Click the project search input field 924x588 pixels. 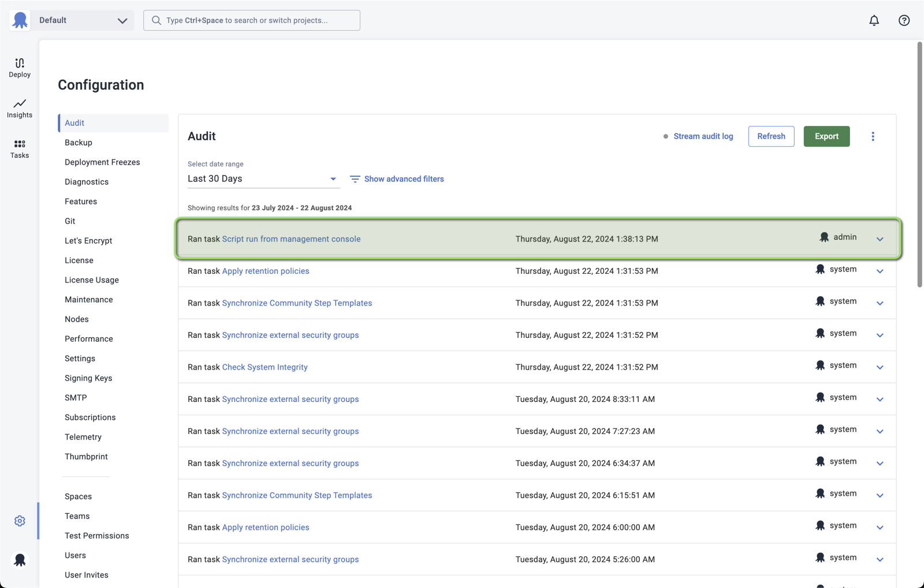pos(252,20)
